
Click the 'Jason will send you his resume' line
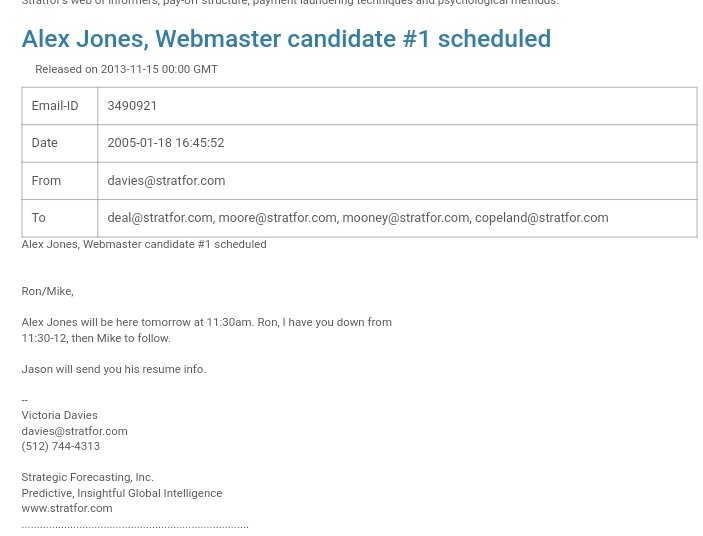click(114, 369)
